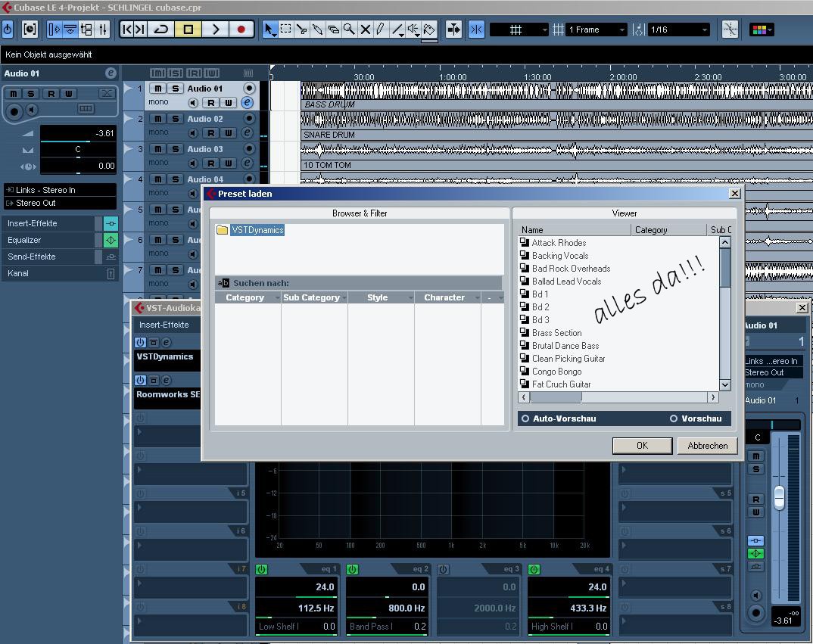Select the Range Selection tool

(x=285, y=29)
